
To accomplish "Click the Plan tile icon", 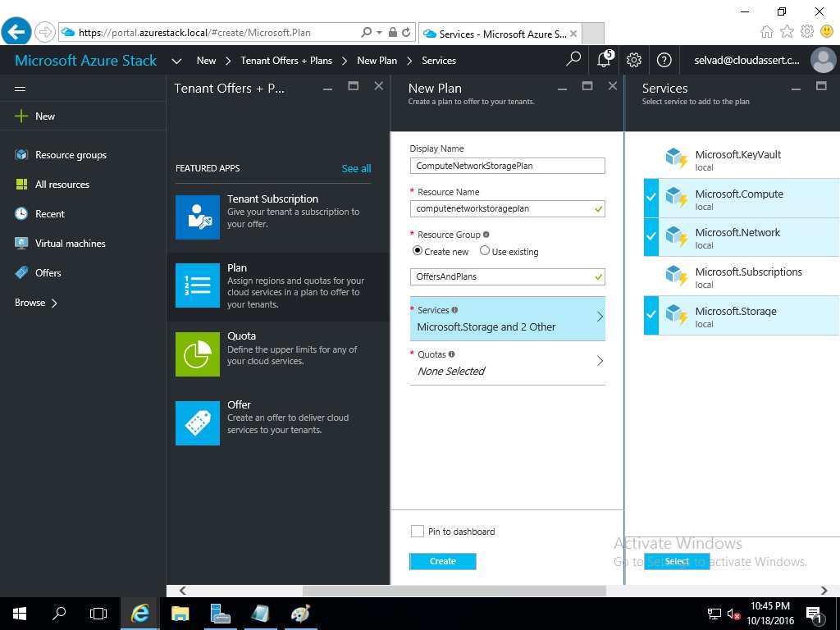I will pos(198,285).
